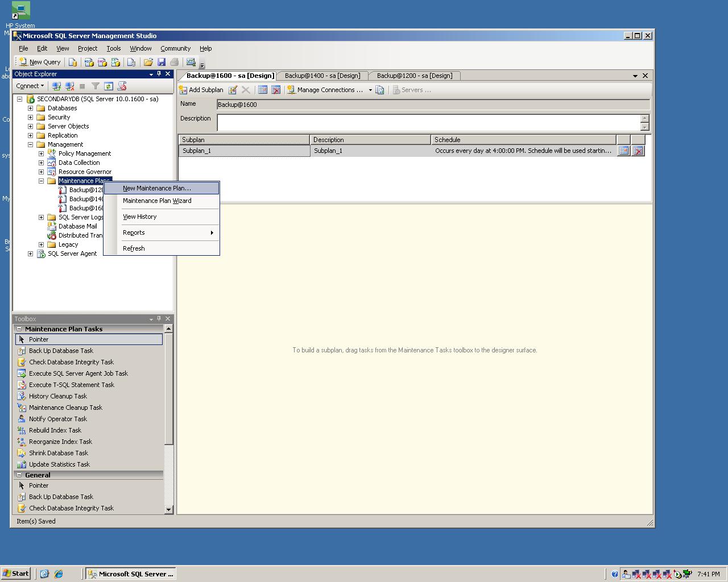Screen dimensions: 728x582
Task: Open the main toolbar options dropdown arrow
Action: [x=202, y=65]
